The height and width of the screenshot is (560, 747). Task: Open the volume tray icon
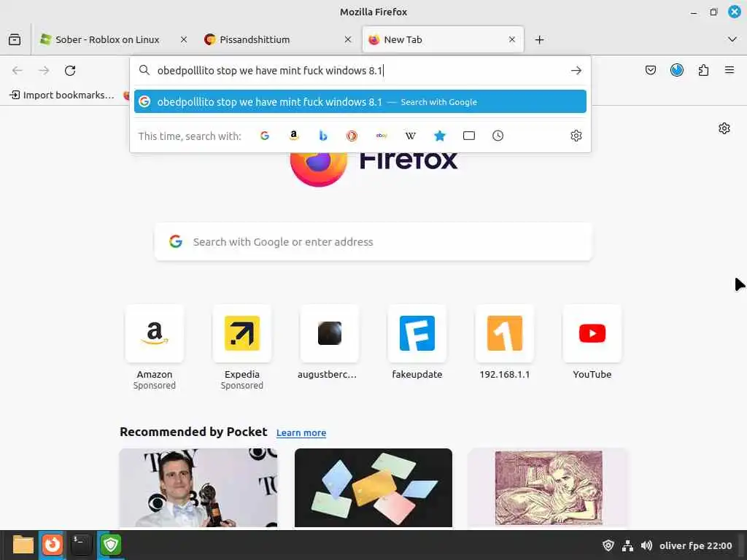click(x=646, y=545)
